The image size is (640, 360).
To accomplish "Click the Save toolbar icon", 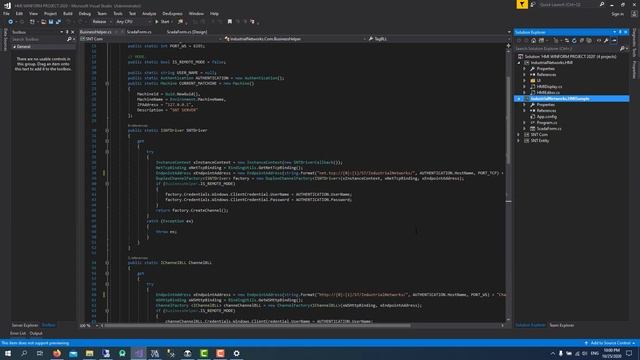I will pos(51,22).
